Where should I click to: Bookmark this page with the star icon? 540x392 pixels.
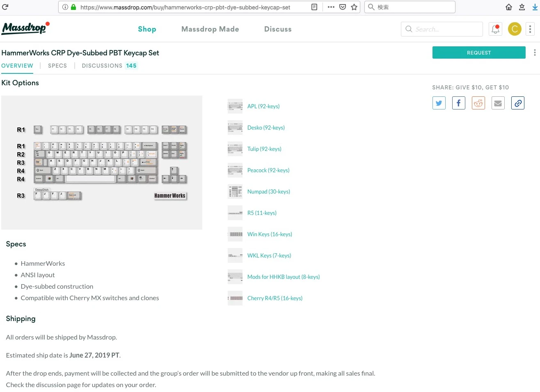[354, 7]
